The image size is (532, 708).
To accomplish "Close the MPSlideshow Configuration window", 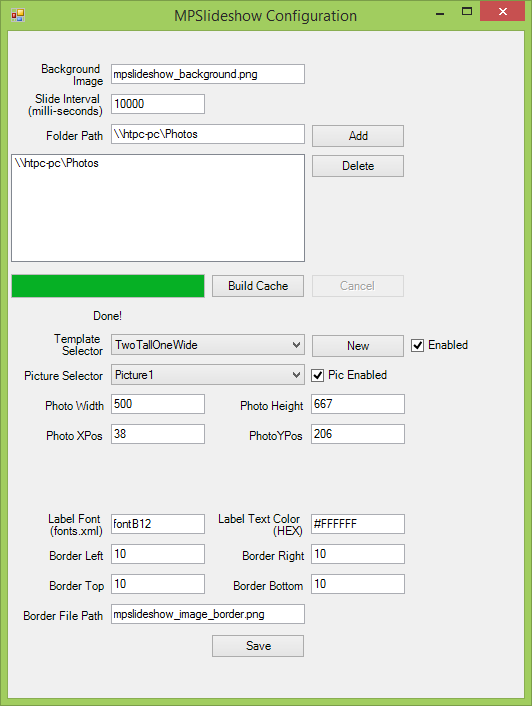I will (502, 12).
